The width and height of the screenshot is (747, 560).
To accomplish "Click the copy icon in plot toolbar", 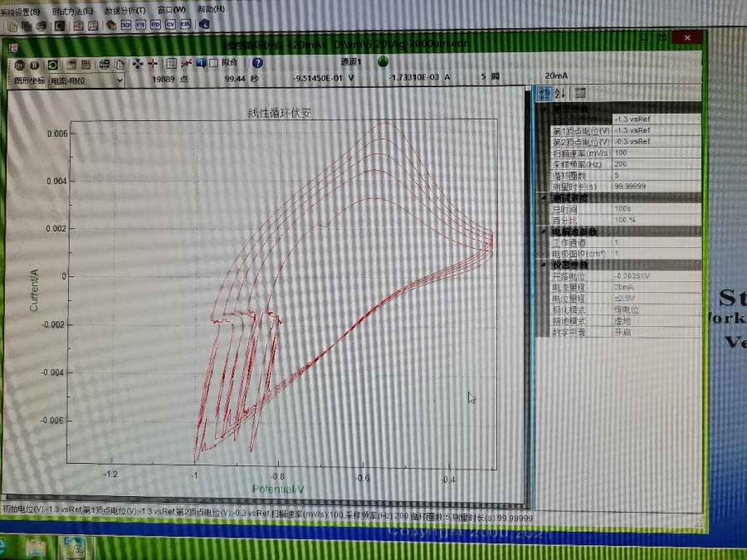I will click(119, 64).
